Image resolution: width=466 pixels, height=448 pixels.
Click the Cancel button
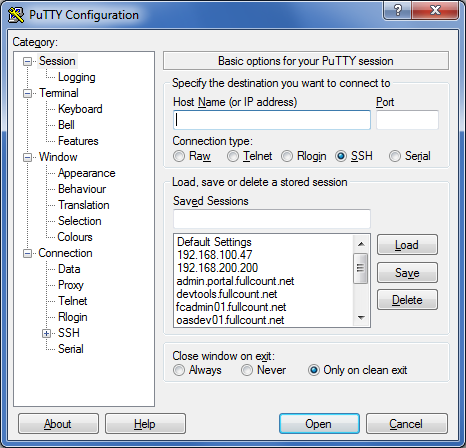(x=407, y=424)
